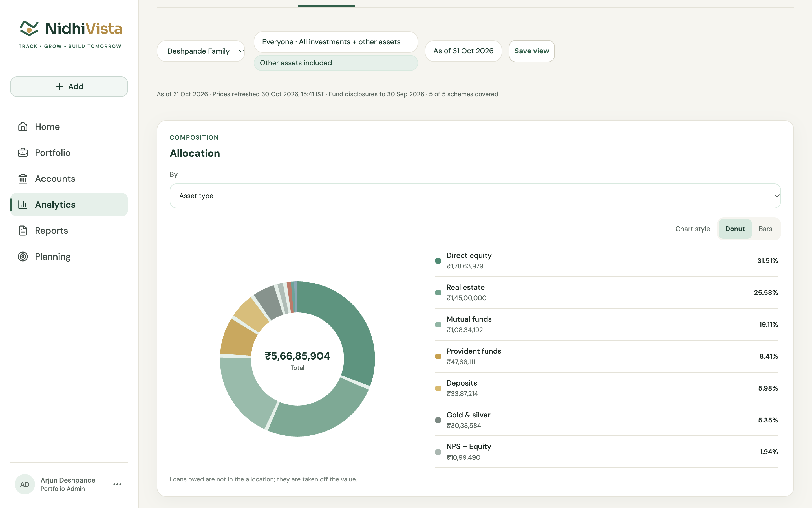Click the Deposits legend swatch

coord(438,388)
